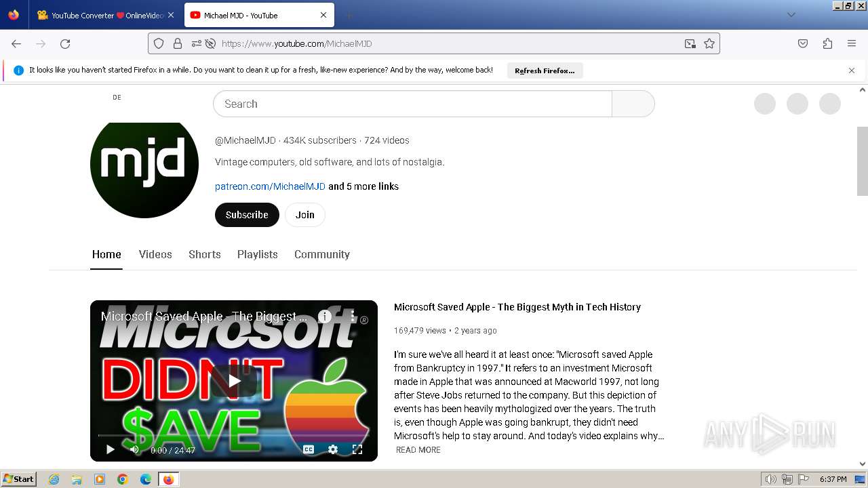
Task: Open the Windows Start button
Action: [19, 479]
